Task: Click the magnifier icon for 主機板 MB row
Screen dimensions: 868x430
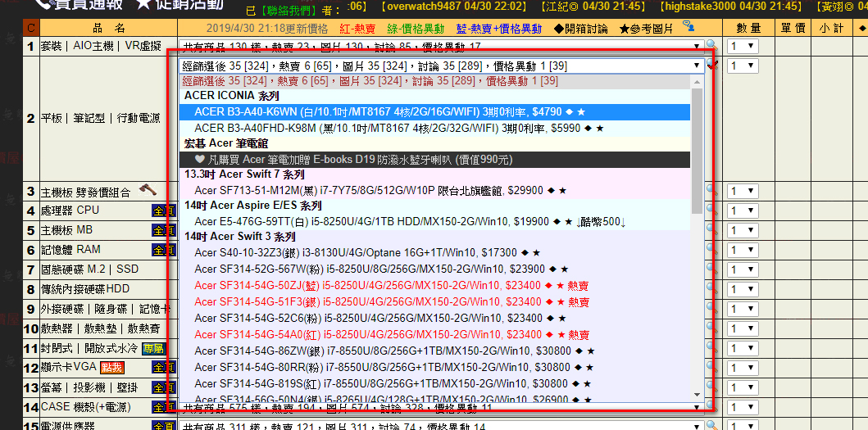Action: 712,230
